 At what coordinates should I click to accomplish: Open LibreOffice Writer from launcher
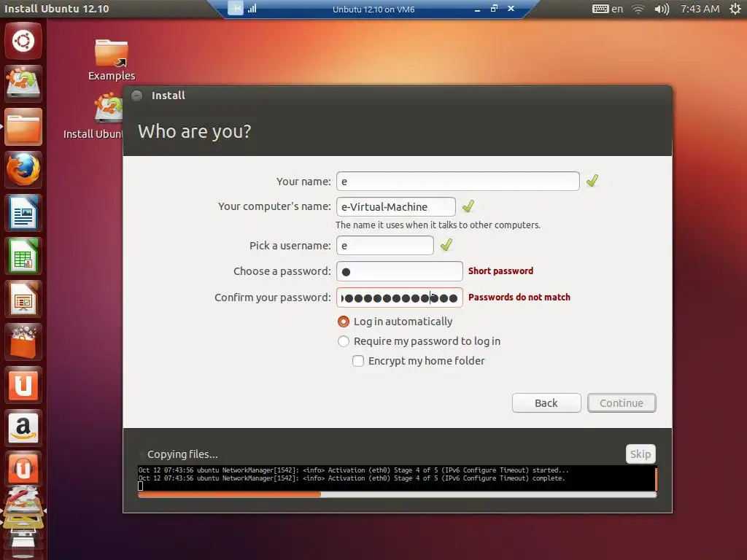pos(23,213)
